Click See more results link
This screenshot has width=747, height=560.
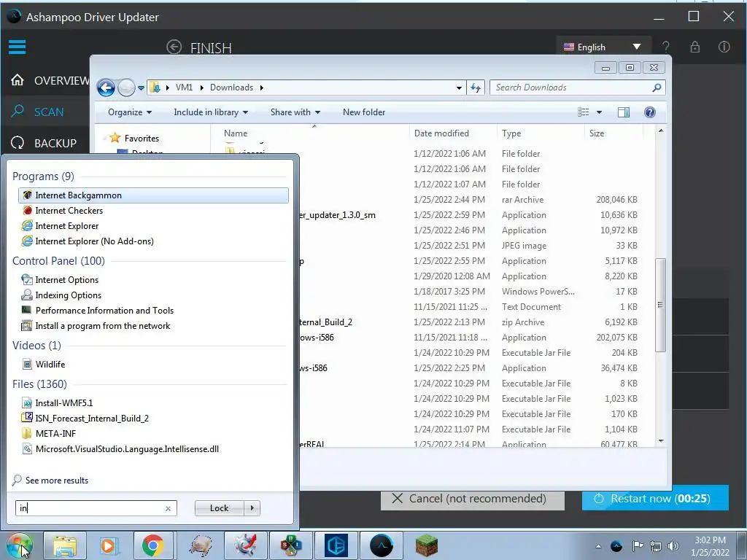pyautogui.click(x=57, y=481)
